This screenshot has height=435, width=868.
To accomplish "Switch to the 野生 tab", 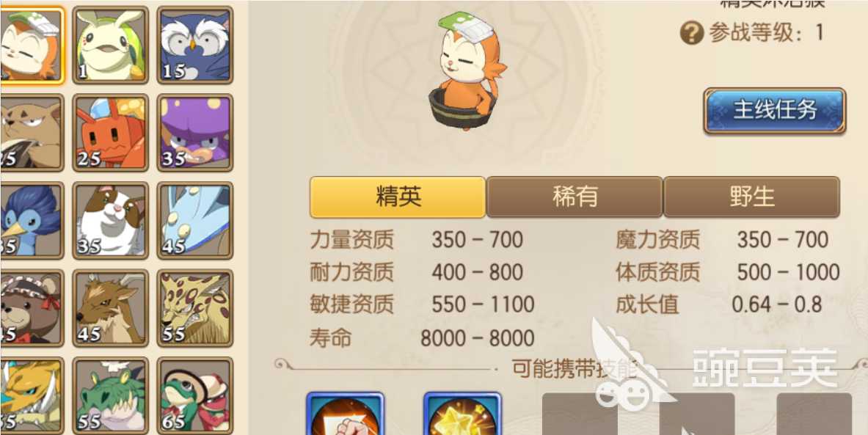I will pyautogui.click(x=752, y=197).
